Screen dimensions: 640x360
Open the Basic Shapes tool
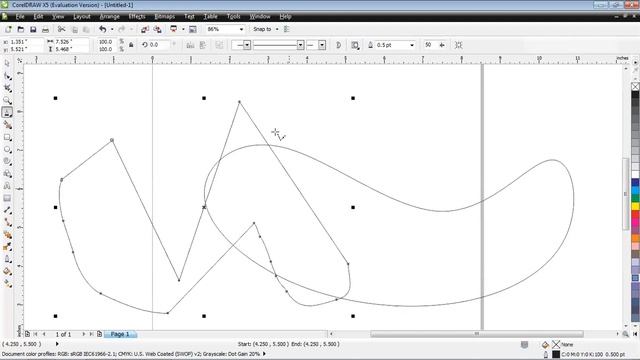7,174
